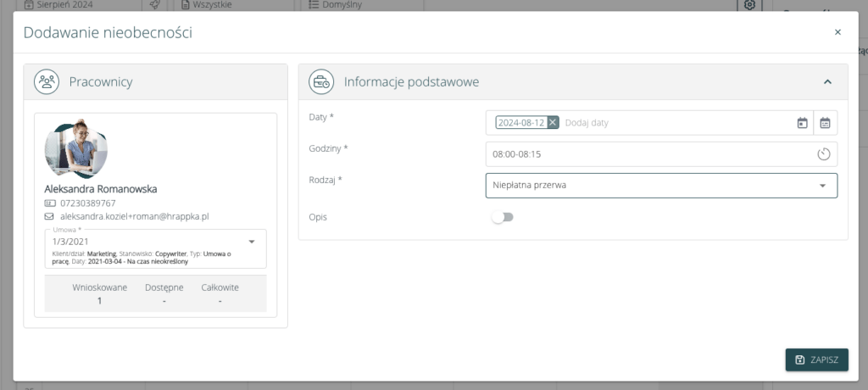Viewport: 868px width, 390px height.
Task: Remove the 2024-08-12 date chip
Action: 553,123
